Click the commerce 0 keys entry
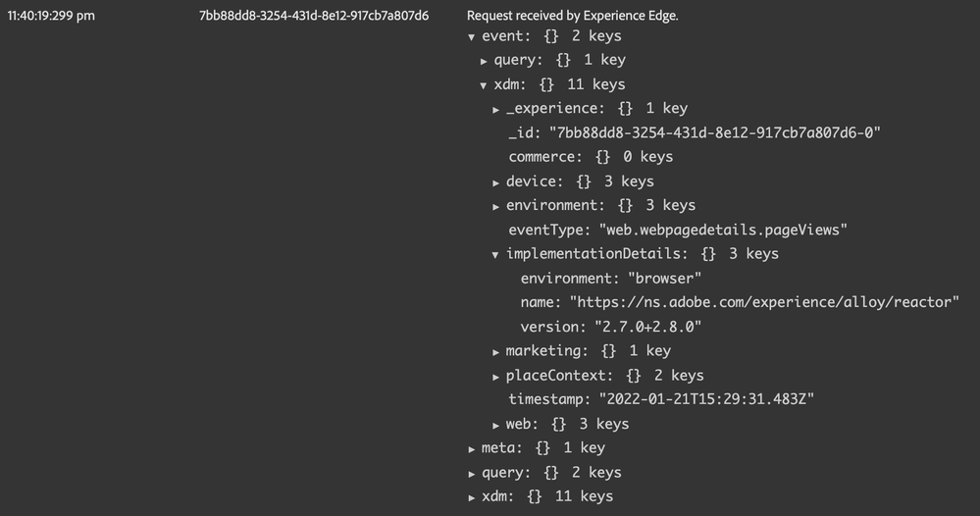Image resolution: width=980 pixels, height=516 pixels. pos(591,157)
